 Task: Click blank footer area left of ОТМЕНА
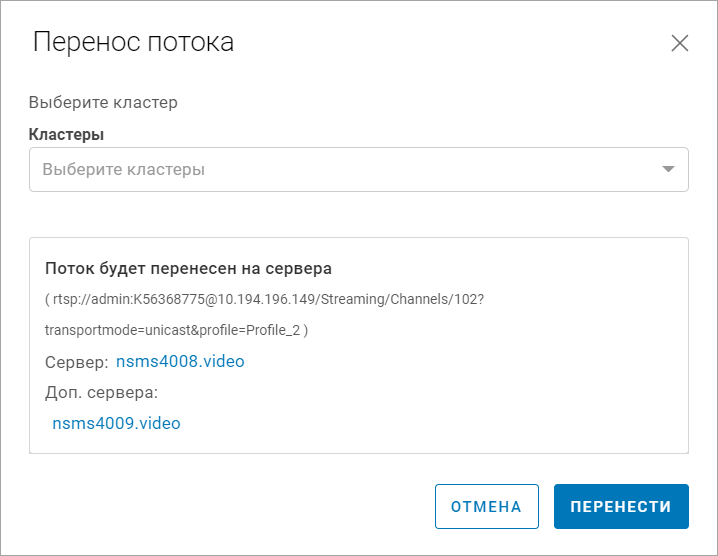click(x=220, y=506)
